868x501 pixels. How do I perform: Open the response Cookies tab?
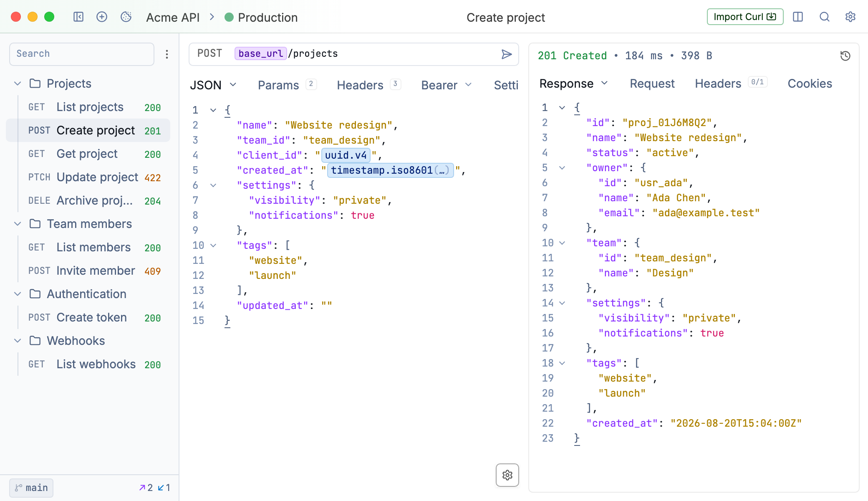pos(810,83)
